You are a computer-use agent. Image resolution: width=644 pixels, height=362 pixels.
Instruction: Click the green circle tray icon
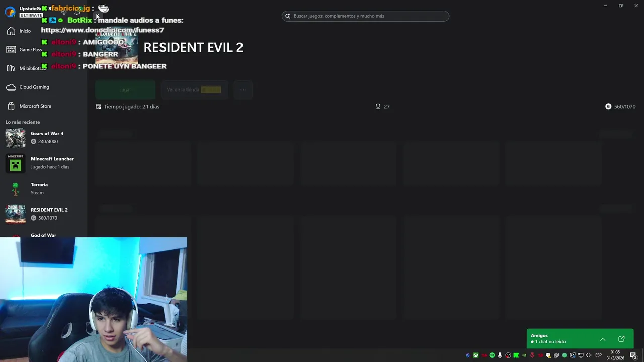pyautogui.click(x=564, y=355)
